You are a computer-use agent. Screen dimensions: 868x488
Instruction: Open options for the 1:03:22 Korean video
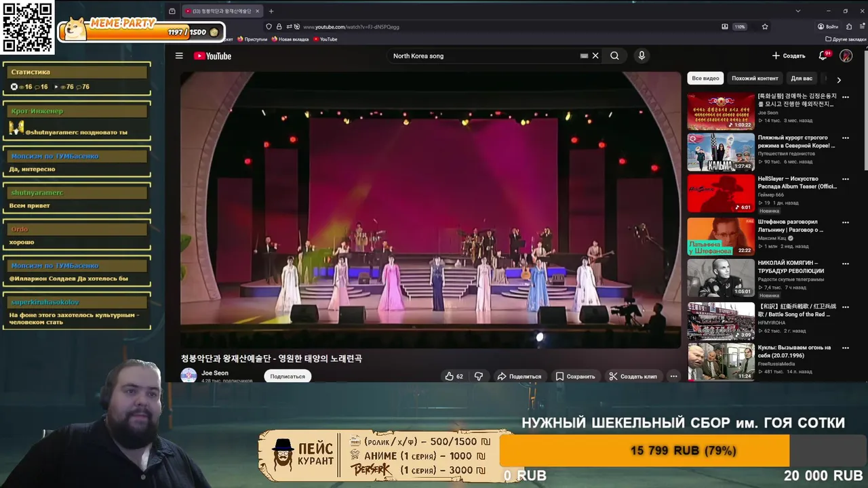(846, 97)
